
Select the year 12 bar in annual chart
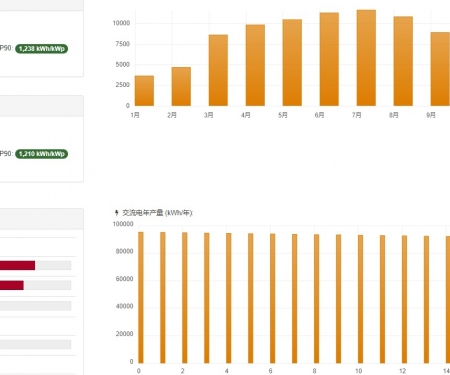[404, 300]
